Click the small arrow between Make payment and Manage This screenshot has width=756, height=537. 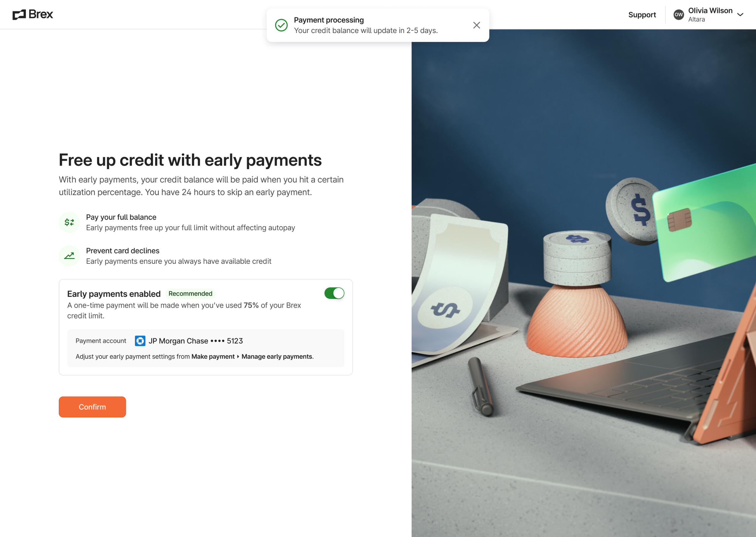click(x=238, y=356)
